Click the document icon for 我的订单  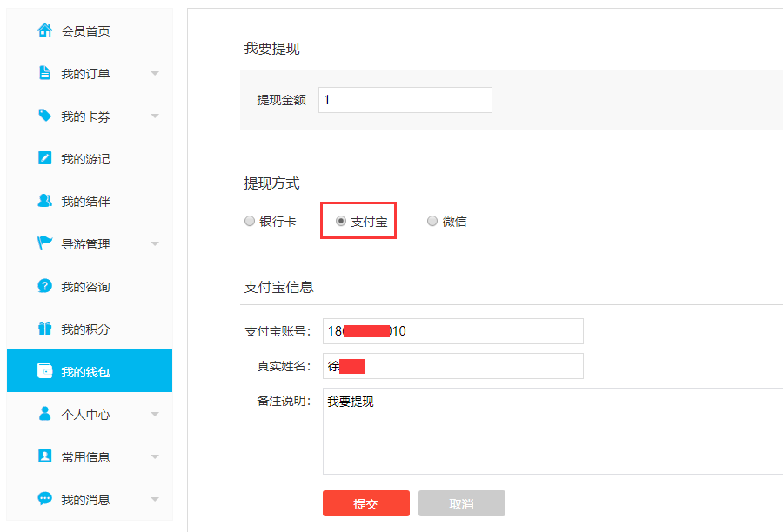(x=44, y=73)
